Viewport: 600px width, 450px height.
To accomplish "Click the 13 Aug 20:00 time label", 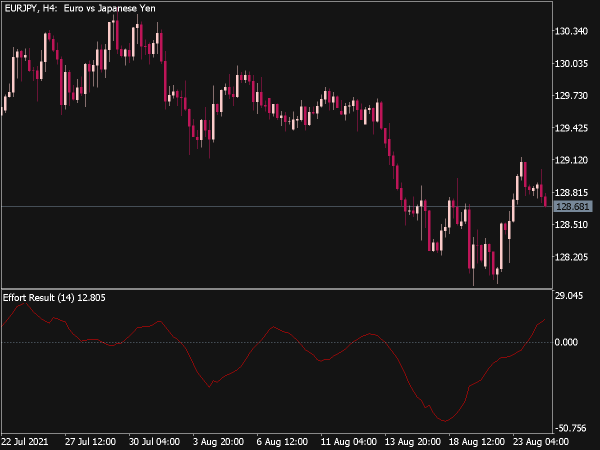I will (412, 442).
